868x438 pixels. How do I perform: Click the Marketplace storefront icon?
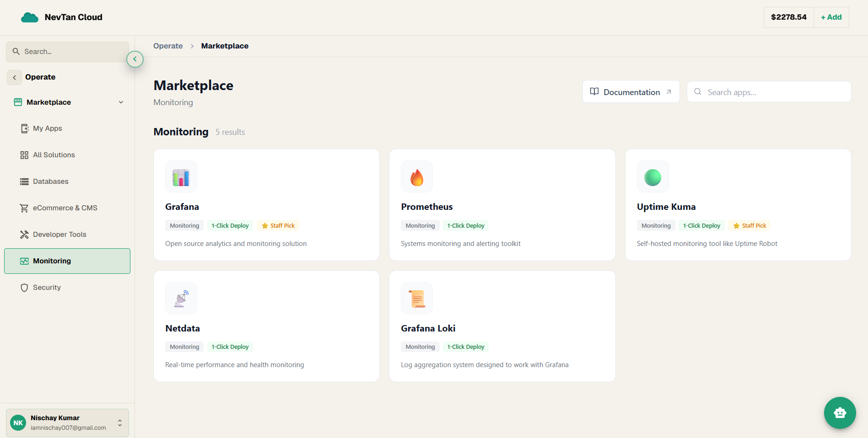(18, 102)
